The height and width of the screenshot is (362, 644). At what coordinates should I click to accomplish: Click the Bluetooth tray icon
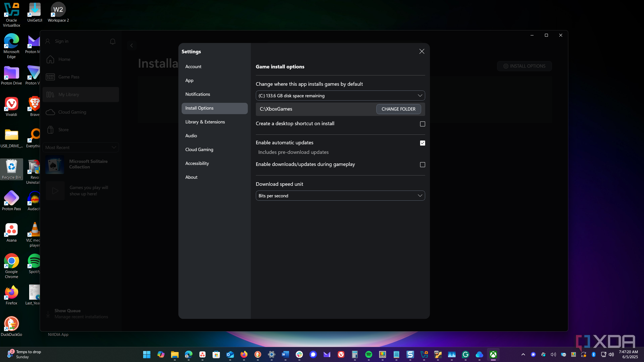coord(594,354)
